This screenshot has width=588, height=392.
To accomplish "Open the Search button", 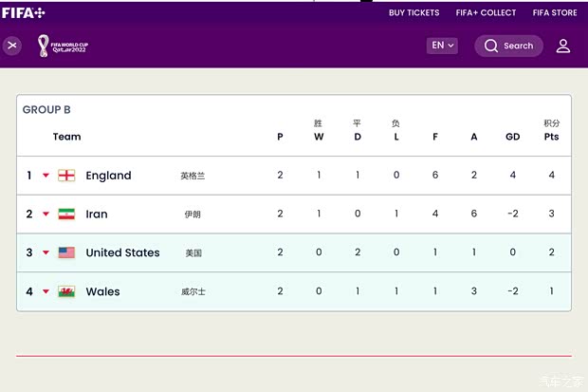I will (x=509, y=46).
